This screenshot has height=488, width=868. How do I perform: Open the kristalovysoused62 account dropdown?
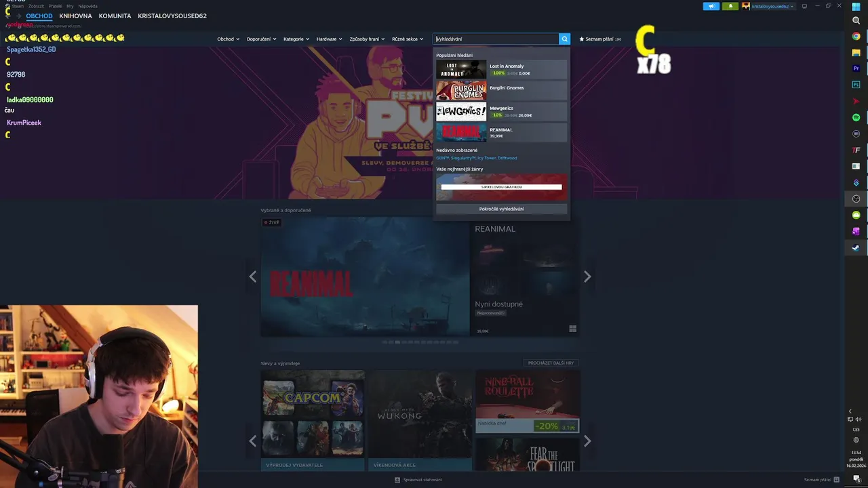(x=773, y=6)
